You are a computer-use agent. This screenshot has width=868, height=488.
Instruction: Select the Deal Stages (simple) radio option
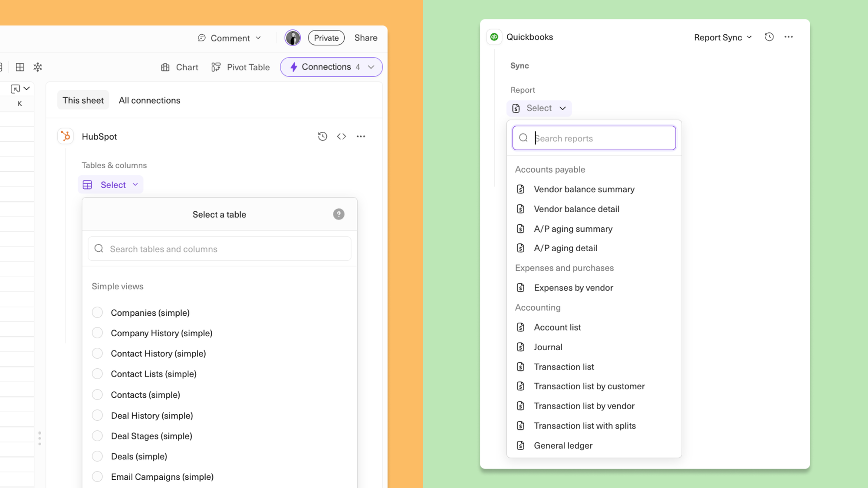click(x=98, y=436)
